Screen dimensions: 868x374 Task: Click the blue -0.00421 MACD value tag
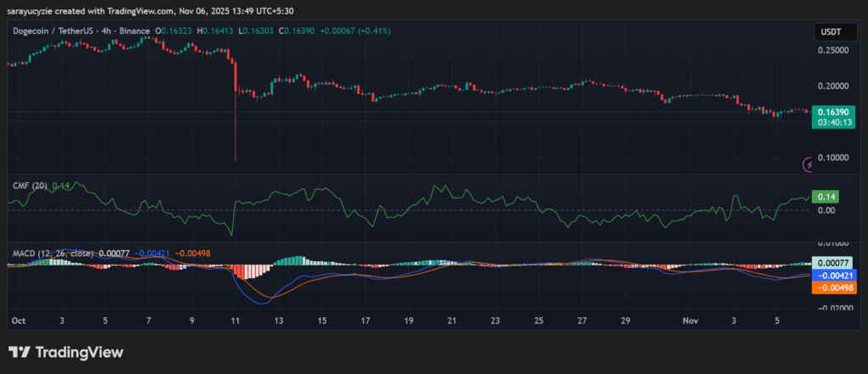point(833,276)
